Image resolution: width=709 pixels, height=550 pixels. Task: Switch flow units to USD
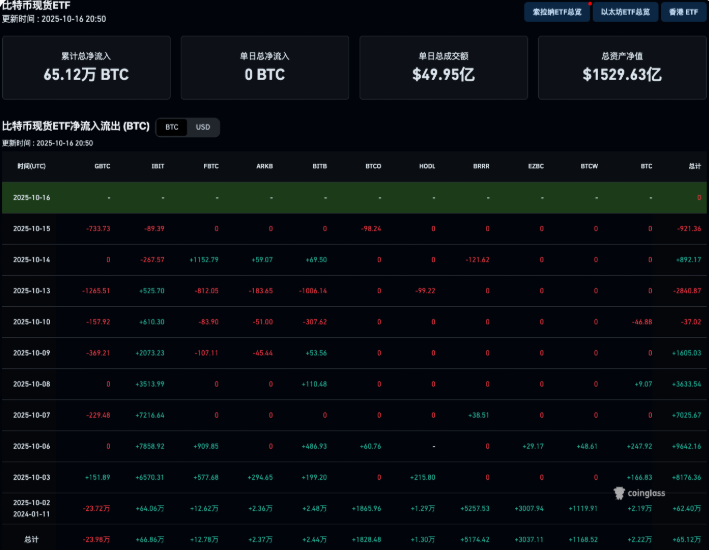[203, 127]
